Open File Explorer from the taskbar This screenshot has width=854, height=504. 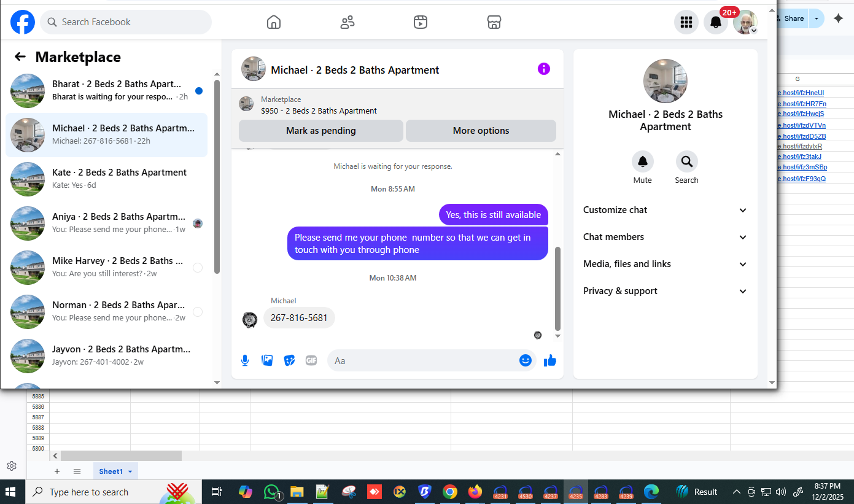[x=297, y=492]
